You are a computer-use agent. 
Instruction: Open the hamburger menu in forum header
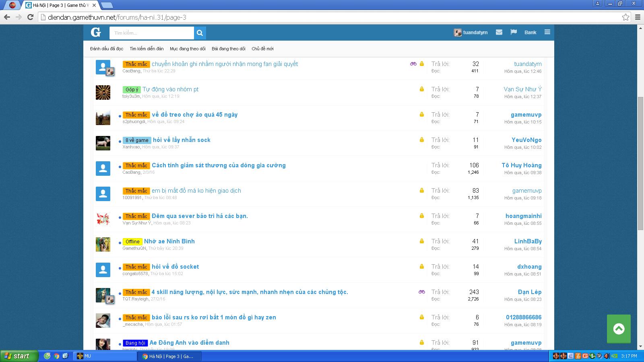(547, 32)
